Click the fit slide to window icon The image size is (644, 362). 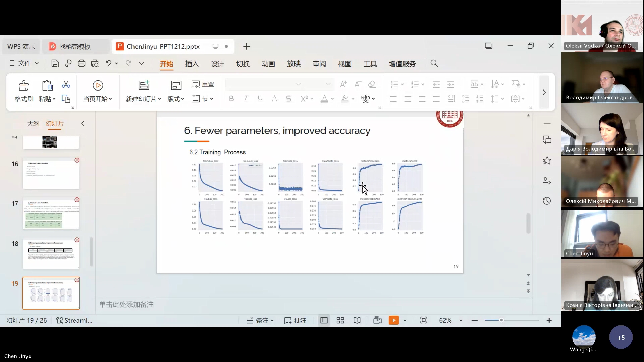click(424, 321)
